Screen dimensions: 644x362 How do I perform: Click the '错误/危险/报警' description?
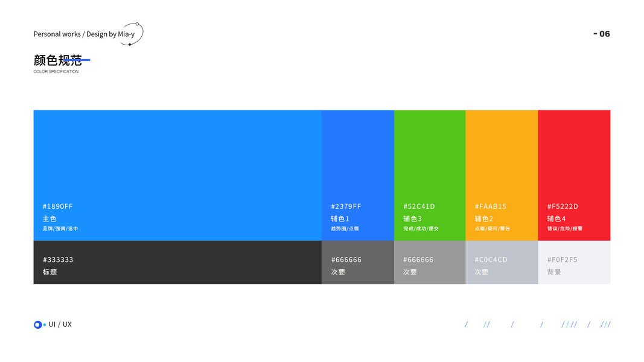[565, 229]
